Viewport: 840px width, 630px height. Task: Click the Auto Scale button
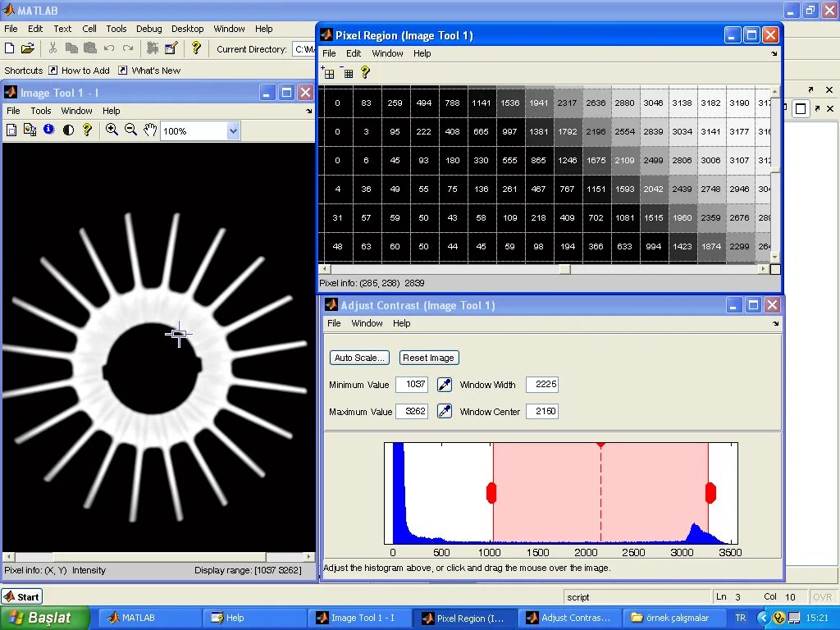coord(358,358)
